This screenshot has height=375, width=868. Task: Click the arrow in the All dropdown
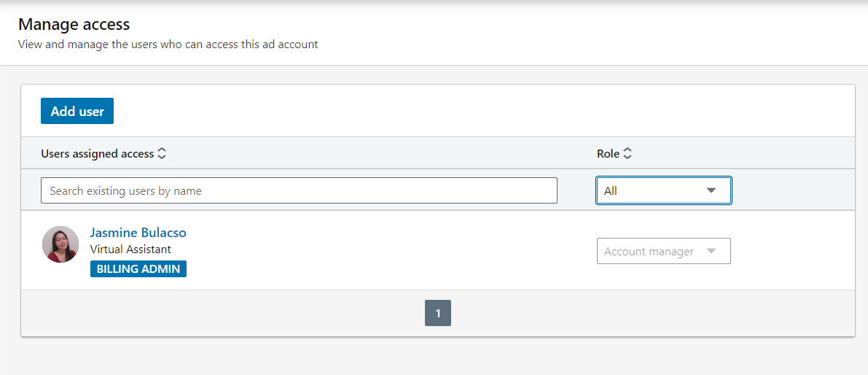[x=711, y=190]
